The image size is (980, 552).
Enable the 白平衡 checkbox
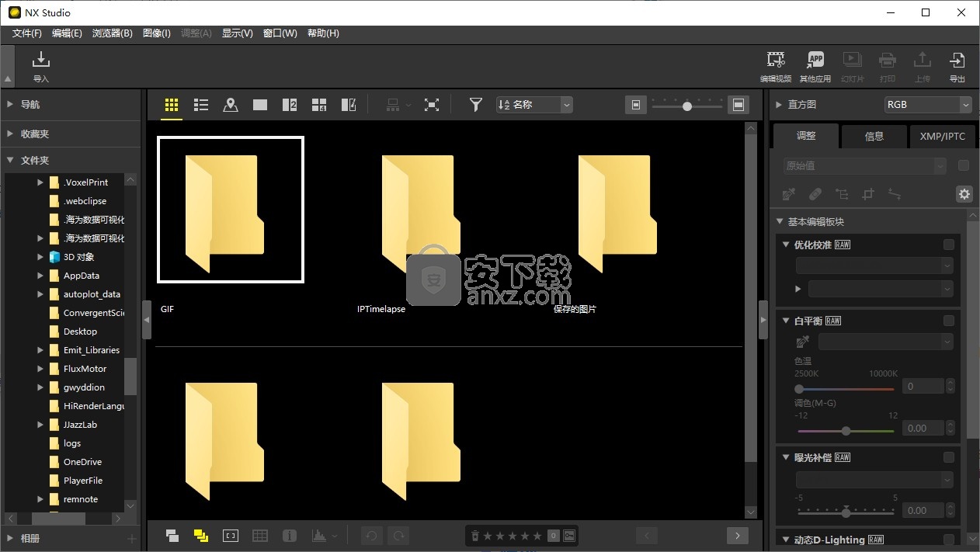(x=949, y=321)
